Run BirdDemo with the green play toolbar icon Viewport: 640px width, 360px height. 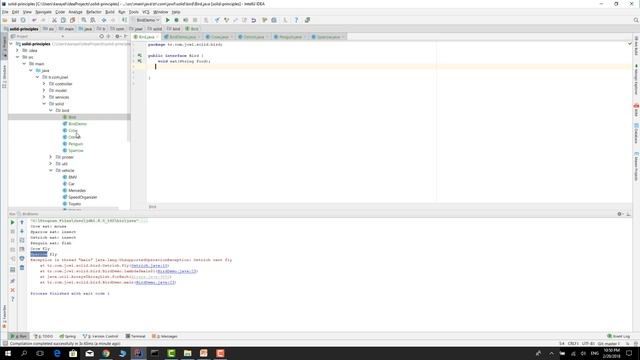click(167, 20)
